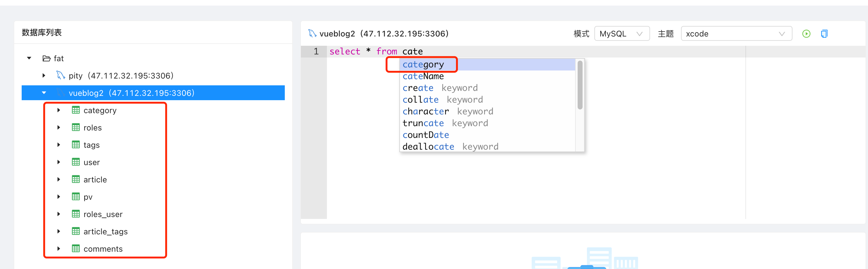This screenshot has width=868, height=269.
Task: Click the from keyword in the editor
Action: pos(387,51)
